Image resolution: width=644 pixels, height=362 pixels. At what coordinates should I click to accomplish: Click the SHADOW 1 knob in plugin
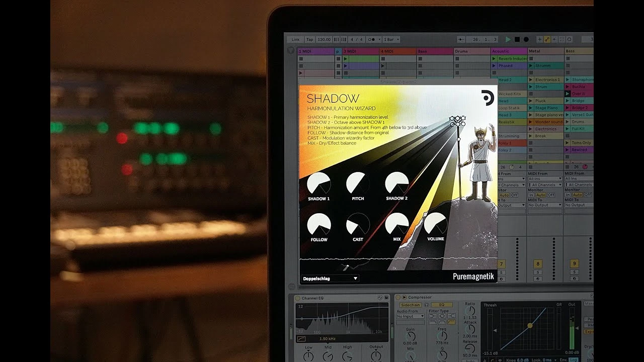[318, 184]
